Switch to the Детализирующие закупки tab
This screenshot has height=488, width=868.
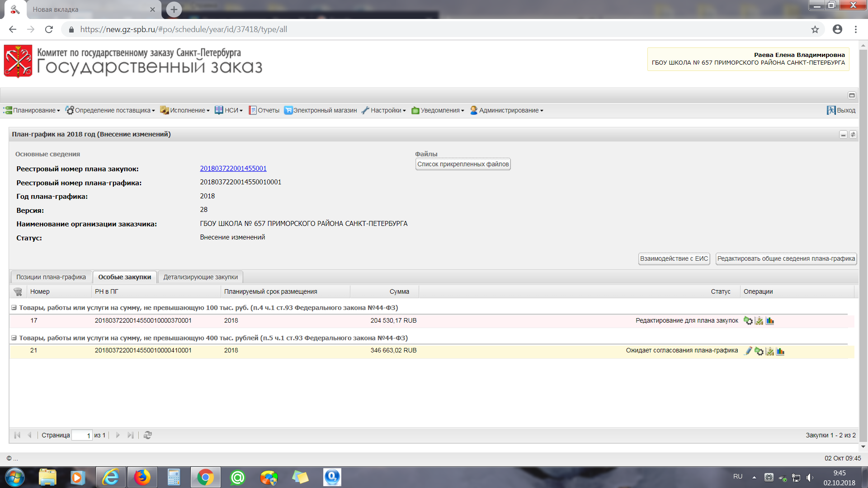click(200, 277)
